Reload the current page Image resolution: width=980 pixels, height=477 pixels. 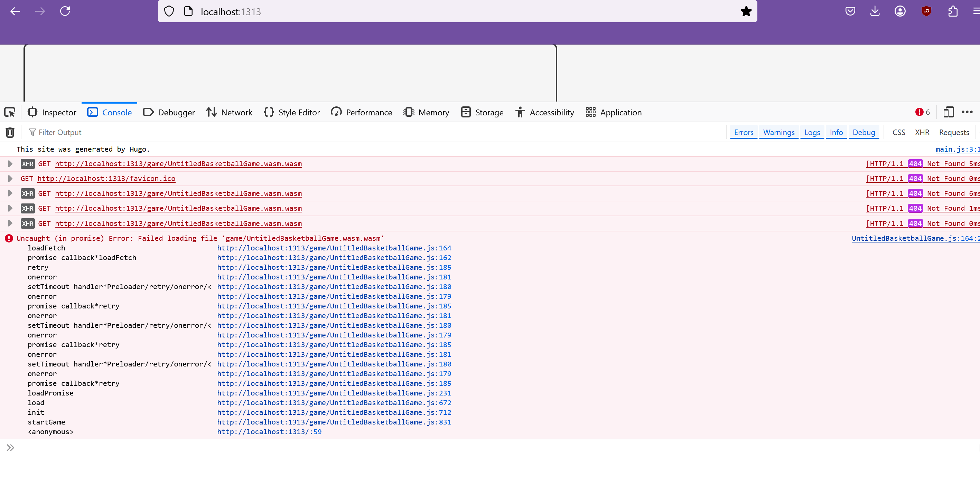coord(65,11)
